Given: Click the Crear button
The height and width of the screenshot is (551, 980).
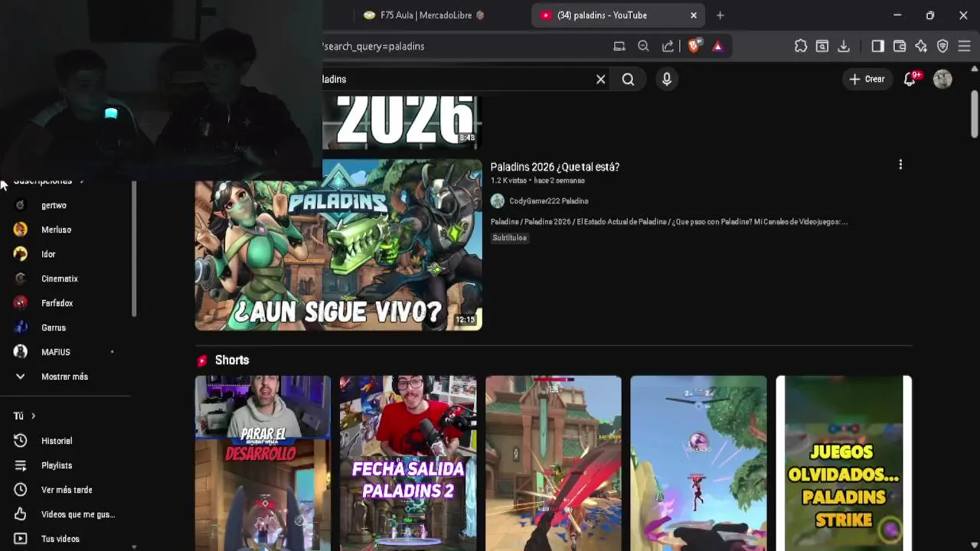Looking at the screenshot, I should (x=867, y=79).
